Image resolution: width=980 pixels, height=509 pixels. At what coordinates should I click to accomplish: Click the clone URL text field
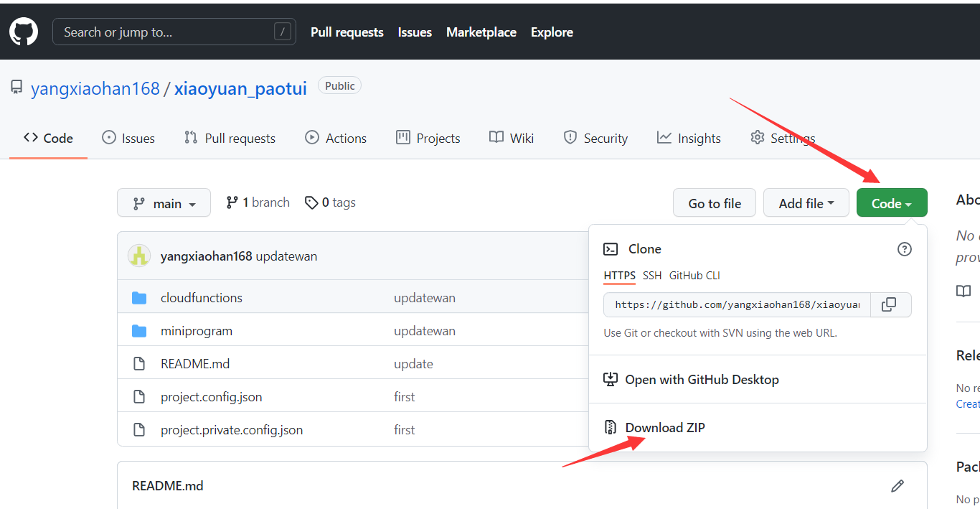[737, 304]
